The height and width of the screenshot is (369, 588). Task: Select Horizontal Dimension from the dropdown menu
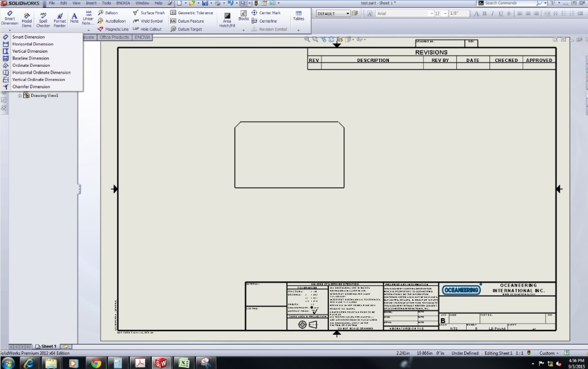tap(32, 44)
